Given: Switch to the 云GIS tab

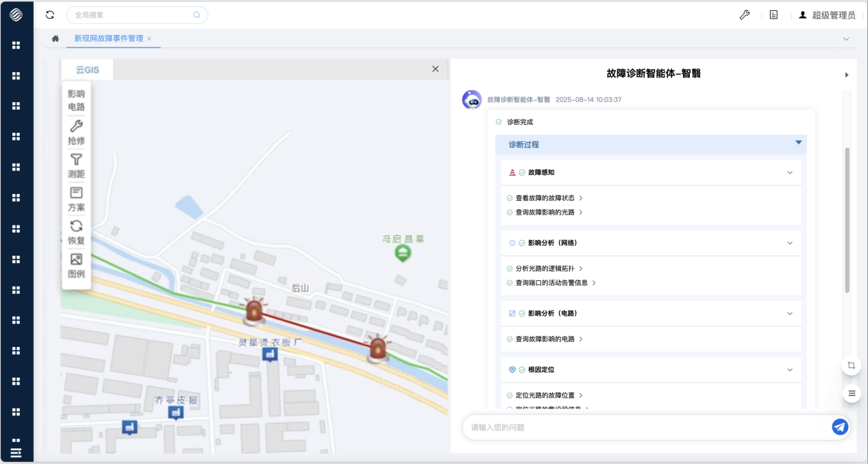Looking at the screenshot, I should click(88, 69).
